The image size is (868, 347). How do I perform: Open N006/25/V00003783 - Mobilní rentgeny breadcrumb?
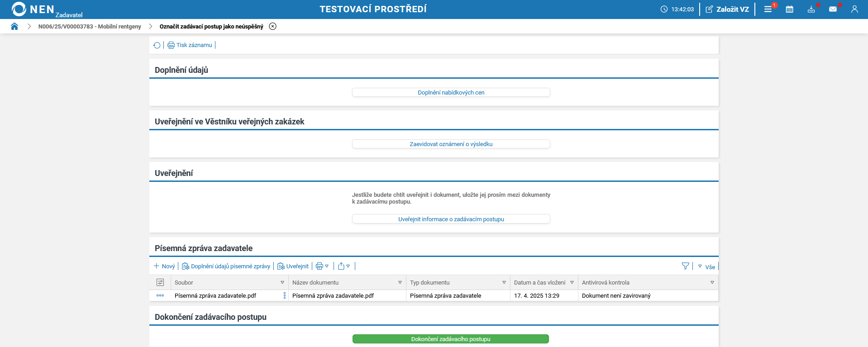click(90, 26)
